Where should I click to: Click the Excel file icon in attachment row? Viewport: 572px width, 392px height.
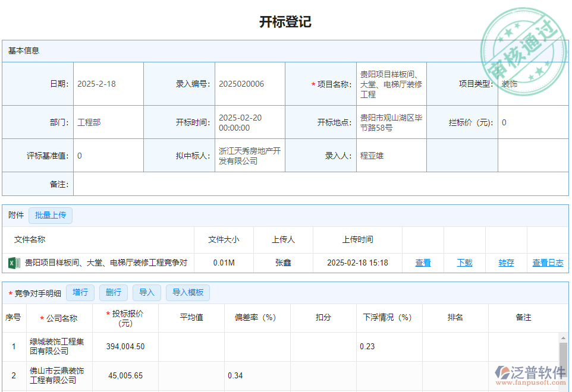(x=13, y=262)
